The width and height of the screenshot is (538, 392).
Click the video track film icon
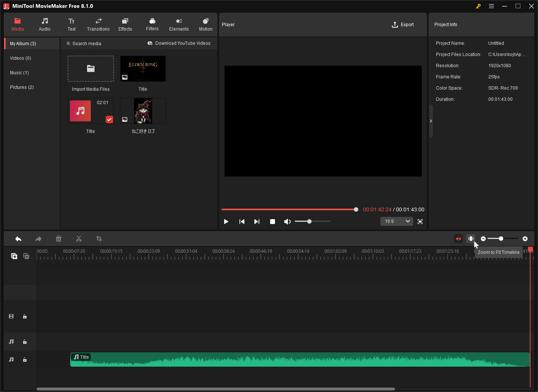click(x=11, y=316)
